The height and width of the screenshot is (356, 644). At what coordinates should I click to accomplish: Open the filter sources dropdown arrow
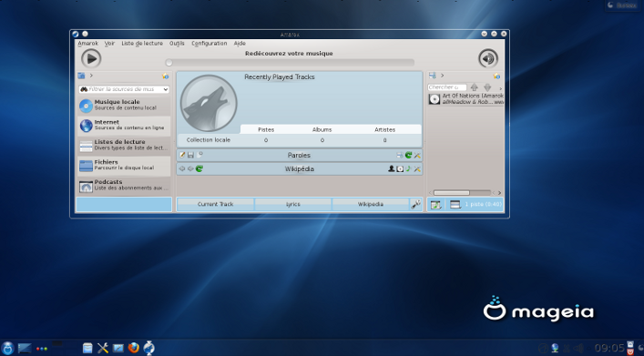[166, 89]
